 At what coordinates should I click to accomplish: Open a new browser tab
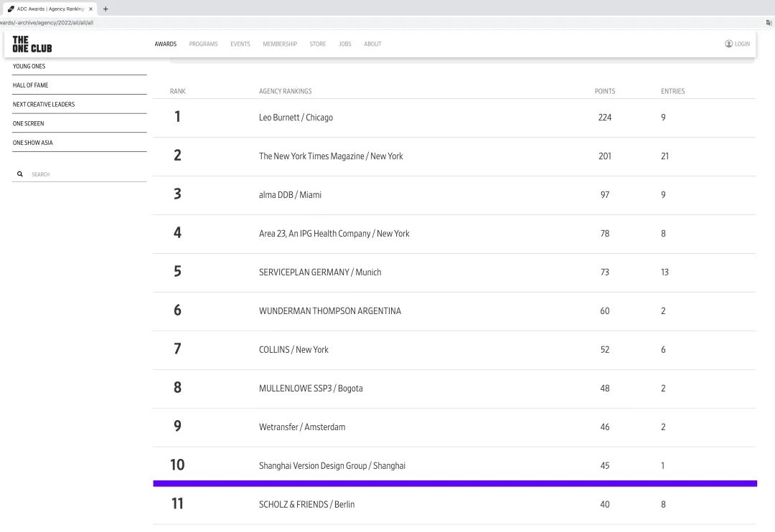pyautogui.click(x=105, y=9)
